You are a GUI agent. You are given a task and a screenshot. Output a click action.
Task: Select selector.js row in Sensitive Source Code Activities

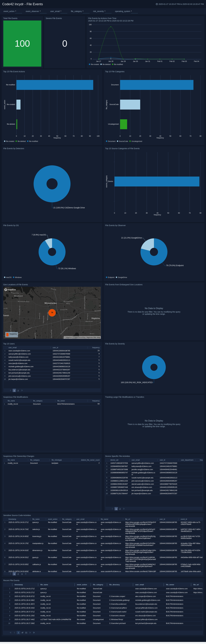[103, 531]
